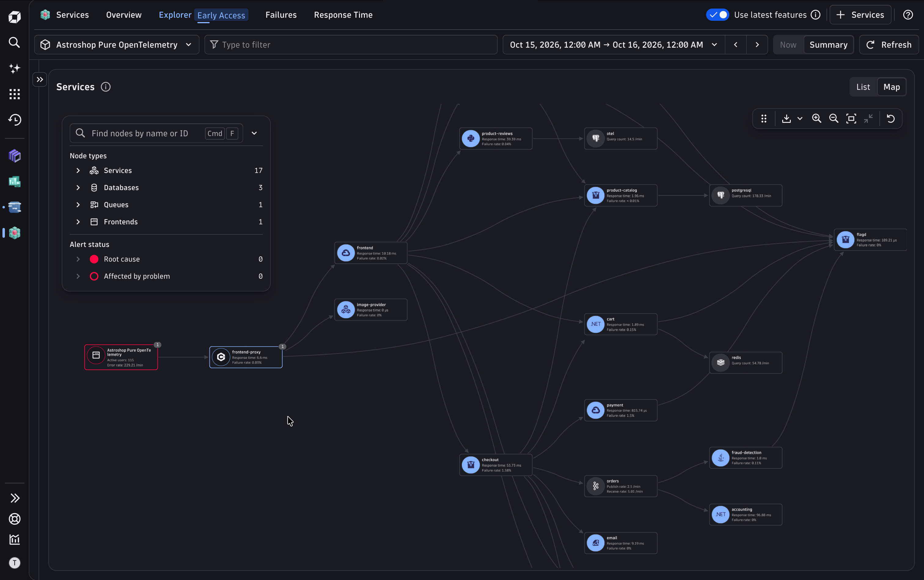Click the help question mark icon
924x580 pixels.
pyautogui.click(x=908, y=15)
